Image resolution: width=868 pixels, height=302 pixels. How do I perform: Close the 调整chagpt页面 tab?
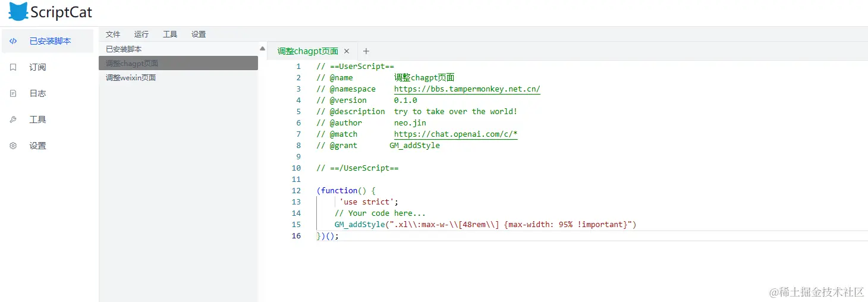click(x=347, y=51)
